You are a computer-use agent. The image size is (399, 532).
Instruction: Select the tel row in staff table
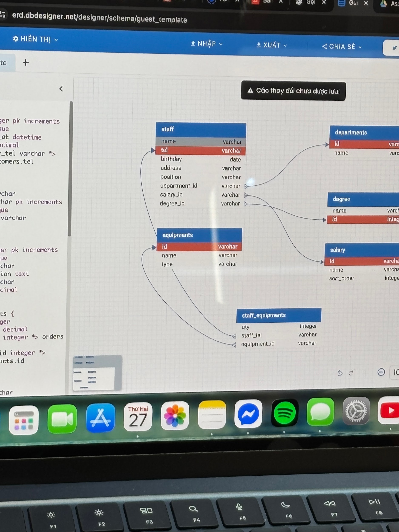[x=200, y=151]
